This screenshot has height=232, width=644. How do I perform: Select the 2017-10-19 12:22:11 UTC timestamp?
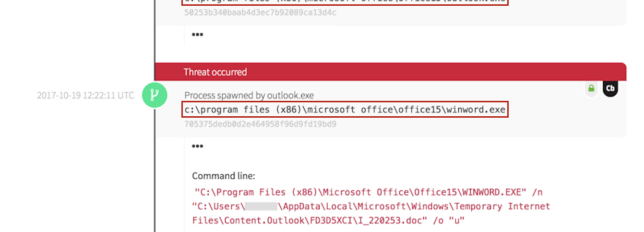(x=85, y=95)
